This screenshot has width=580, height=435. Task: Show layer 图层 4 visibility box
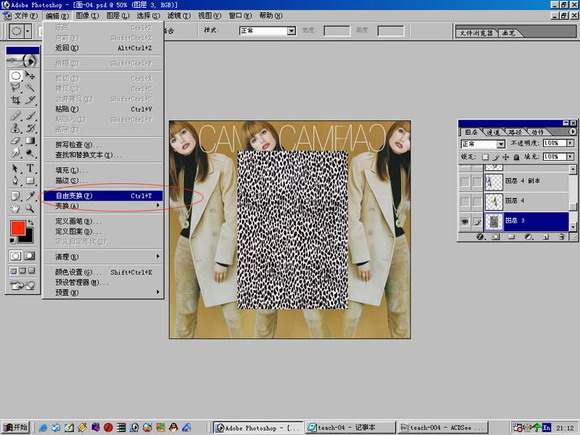coord(465,201)
